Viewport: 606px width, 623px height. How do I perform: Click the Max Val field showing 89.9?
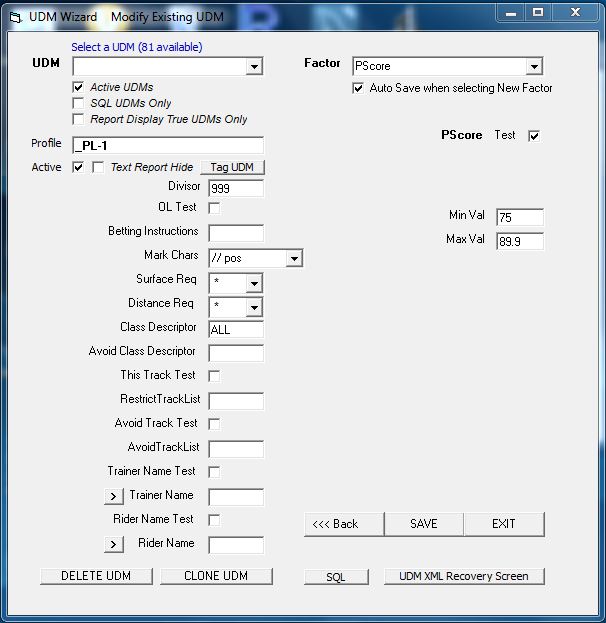tap(520, 241)
